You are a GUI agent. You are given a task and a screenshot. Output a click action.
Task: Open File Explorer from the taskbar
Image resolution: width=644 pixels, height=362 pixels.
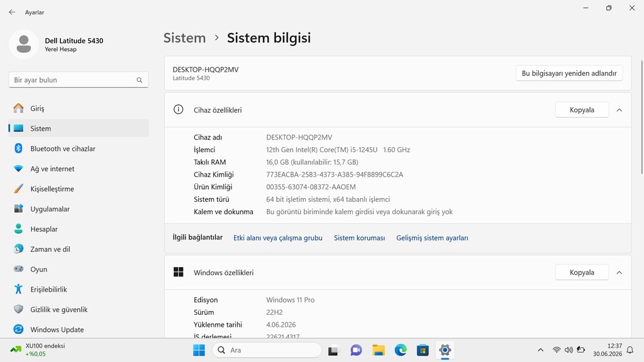tap(378, 350)
